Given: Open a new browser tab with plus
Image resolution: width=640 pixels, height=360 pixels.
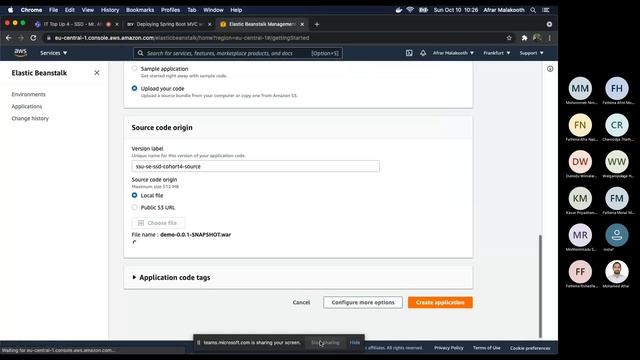Looking at the screenshot, I should click(317, 24).
